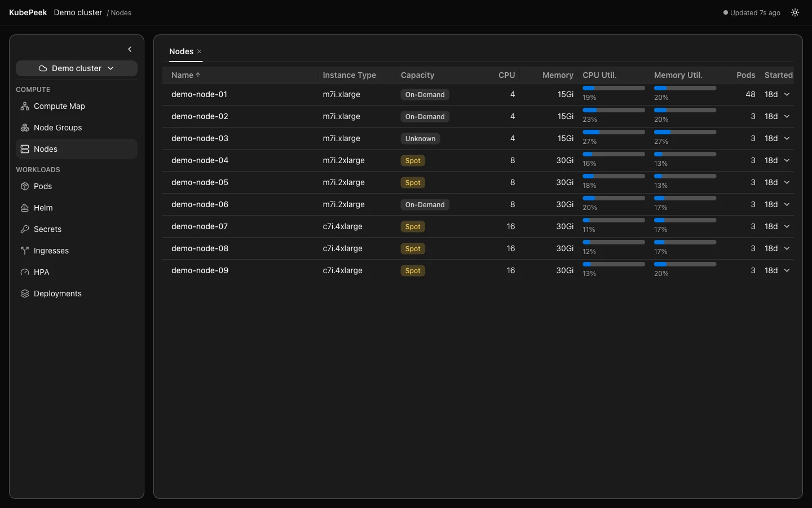The width and height of the screenshot is (812, 508).
Task: Close the Nodes tab
Action: point(200,51)
